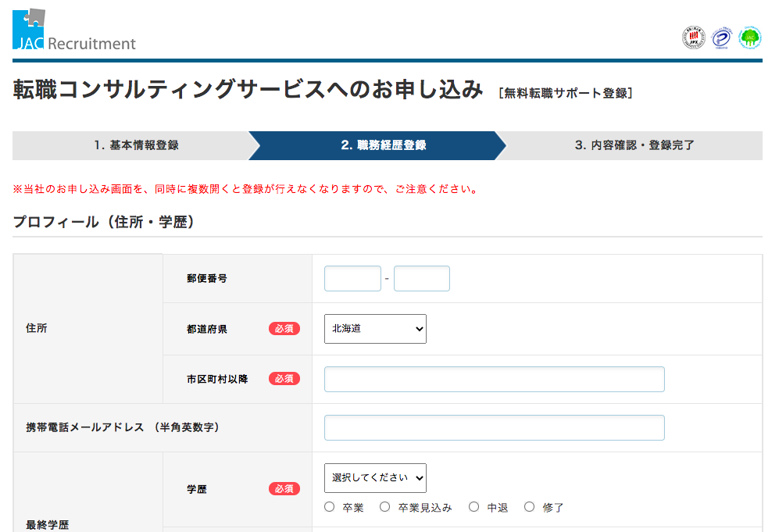The image size is (779, 532).
Task: Click the blue Privacy Mark badge icon
Action: (721, 37)
